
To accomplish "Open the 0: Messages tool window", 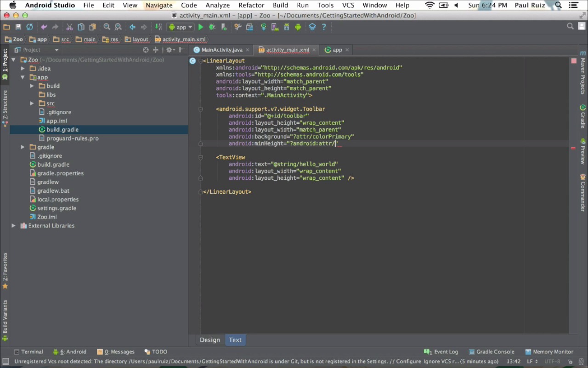I will point(115,351).
